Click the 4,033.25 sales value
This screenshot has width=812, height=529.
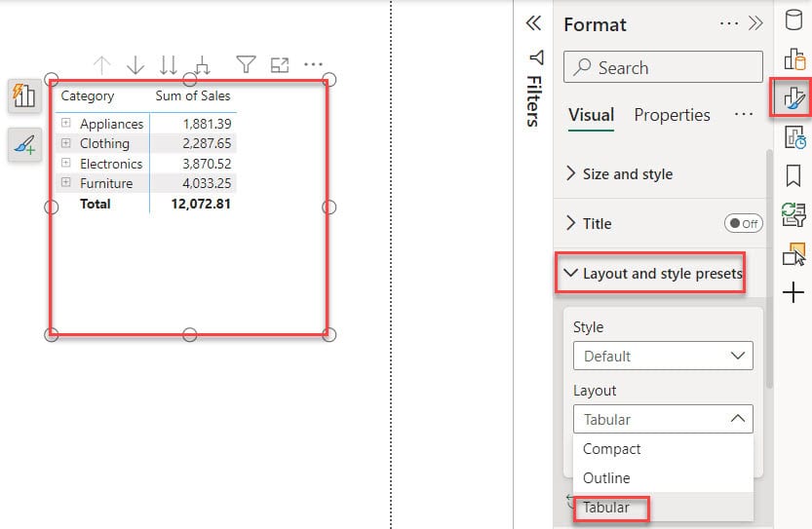click(x=207, y=183)
